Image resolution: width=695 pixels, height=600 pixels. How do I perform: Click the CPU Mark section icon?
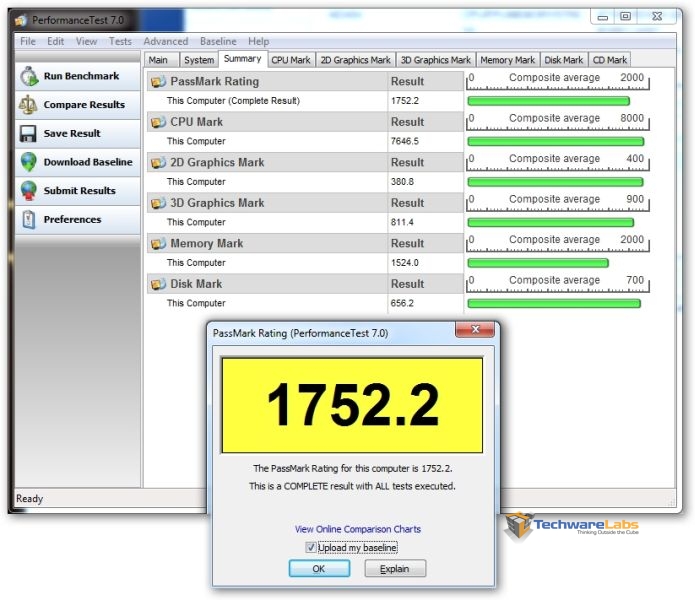[158, 122]
